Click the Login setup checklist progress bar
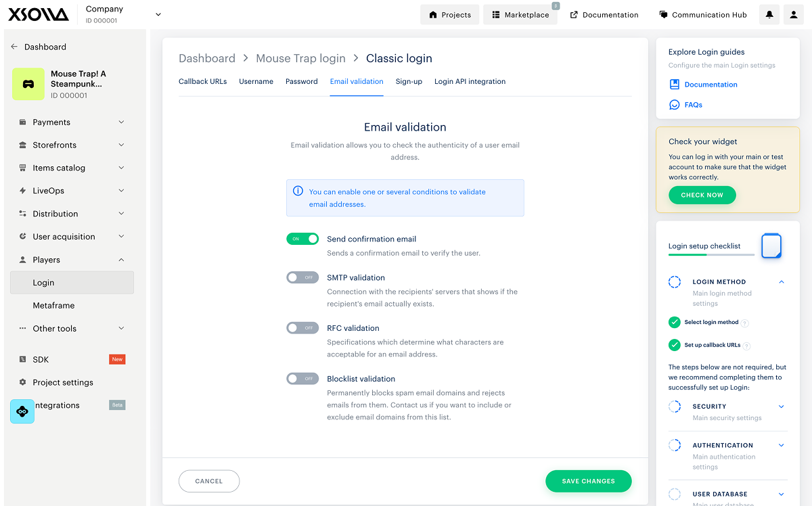812x506 pixels. 711,255
